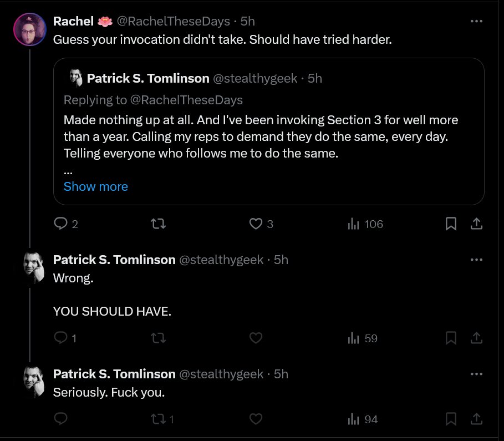Retweet the "Seriously" tweet with 1 repost

point(159,419)
